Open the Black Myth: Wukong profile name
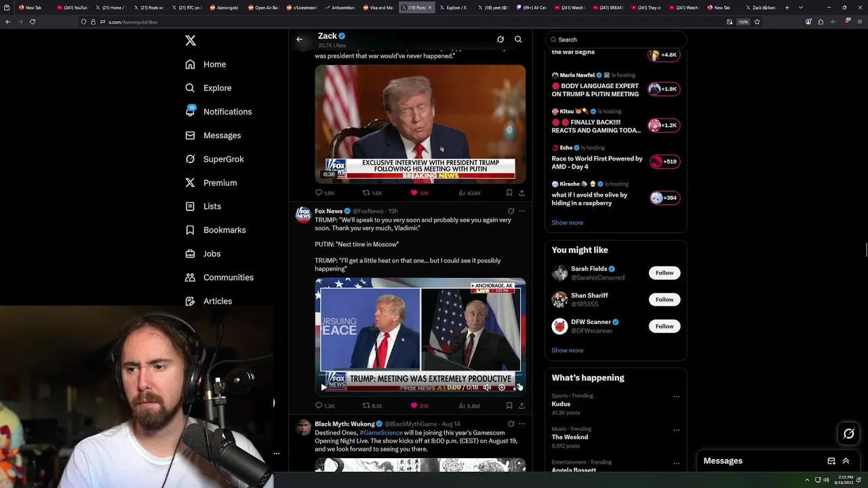The width and height of the screenshot is (868, 488). coord(344,424)
